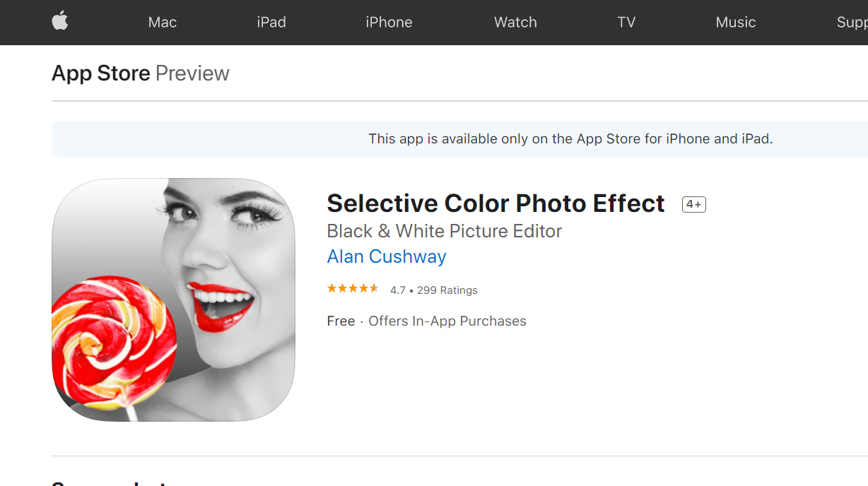Select the TV navigation item
The height and width of the screenshot is (486, 868).
pyautogui.click(x=626, y=22)
